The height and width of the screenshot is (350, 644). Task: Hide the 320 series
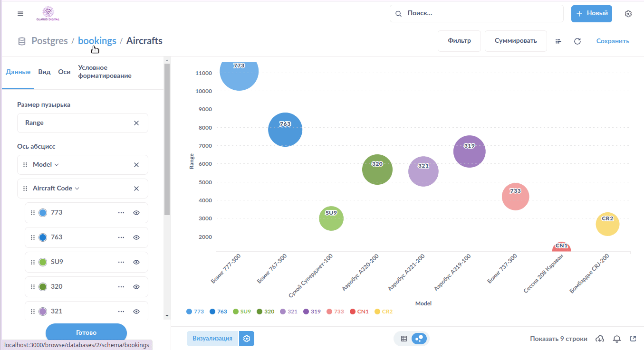[136, 287]
